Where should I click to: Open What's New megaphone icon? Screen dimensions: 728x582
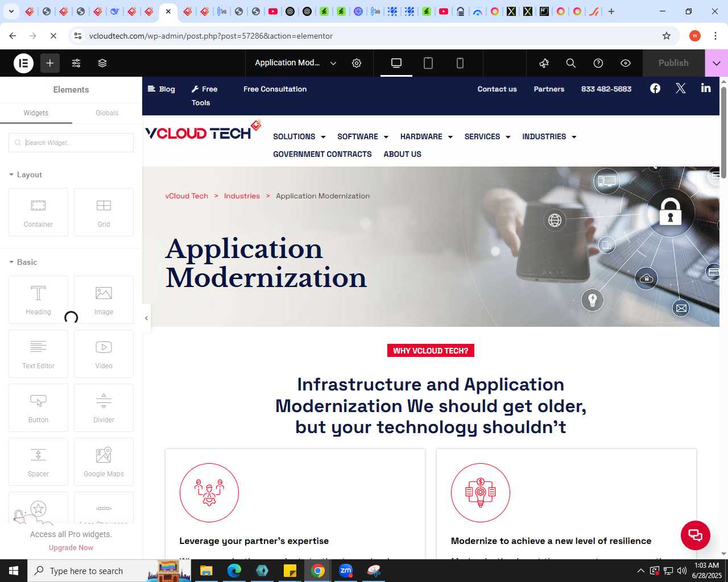[544, 63]
